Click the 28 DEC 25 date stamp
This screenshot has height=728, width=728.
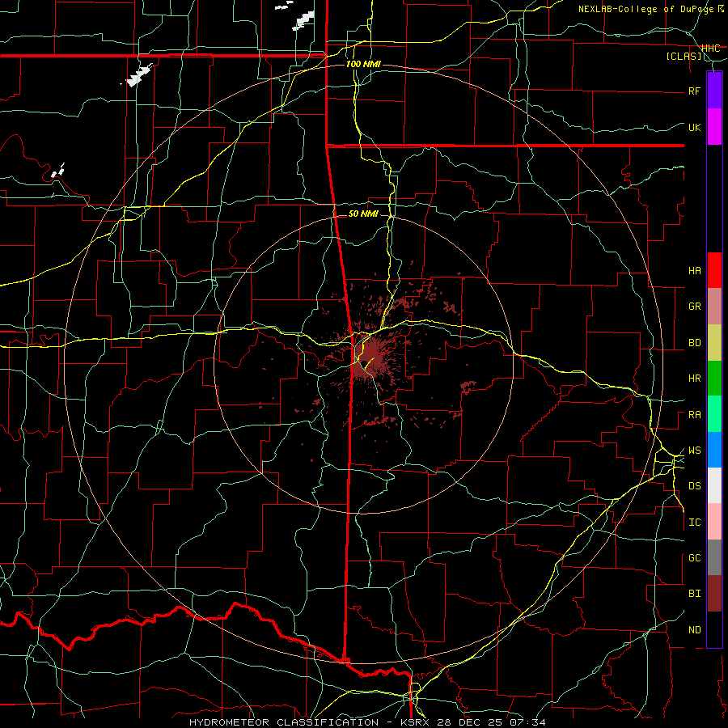(470, 722)
